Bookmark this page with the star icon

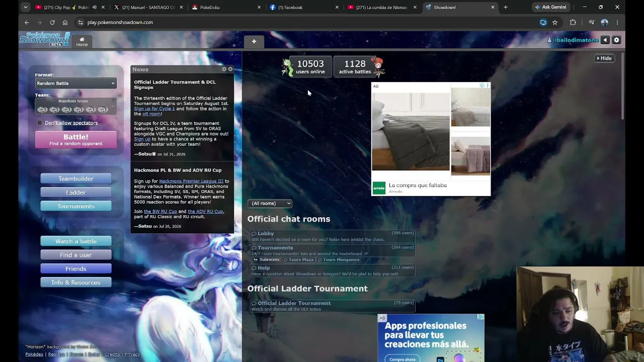coord(555,22)
